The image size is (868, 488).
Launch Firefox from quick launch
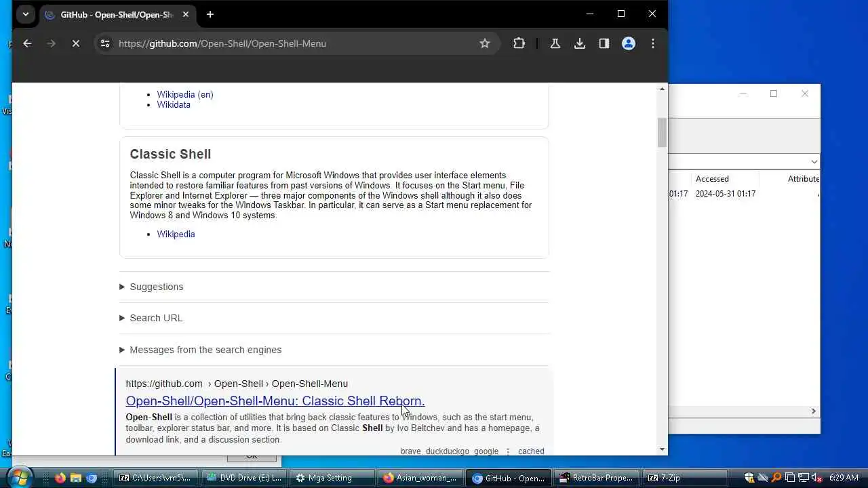[60, 478]
